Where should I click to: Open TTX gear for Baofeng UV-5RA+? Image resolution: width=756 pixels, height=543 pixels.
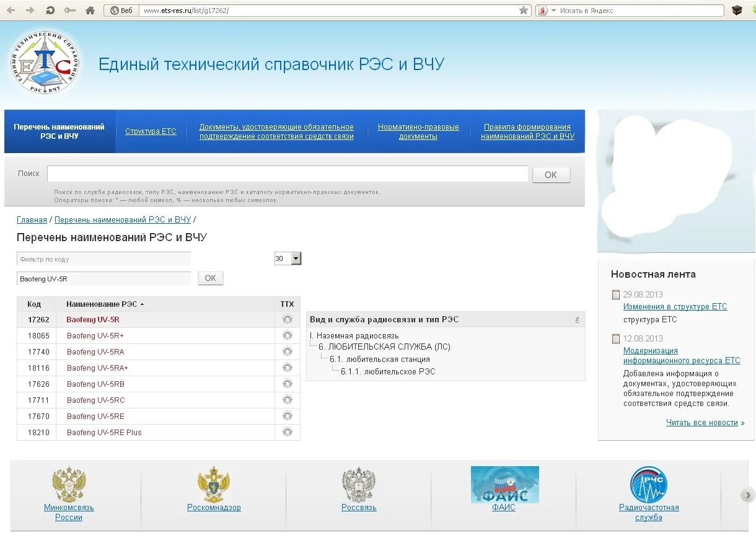(287, 368)
